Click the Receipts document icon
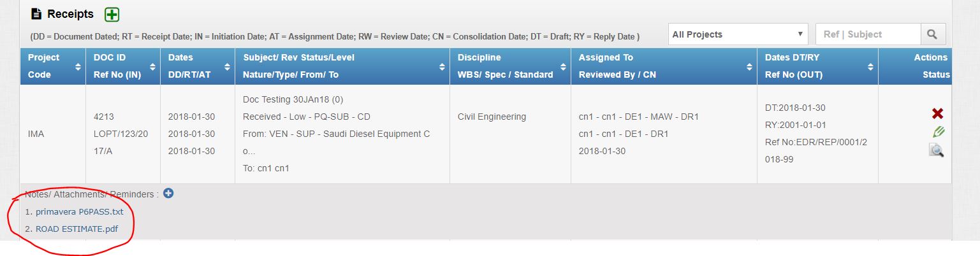The image size is (980, 256). tap(36, 14)
